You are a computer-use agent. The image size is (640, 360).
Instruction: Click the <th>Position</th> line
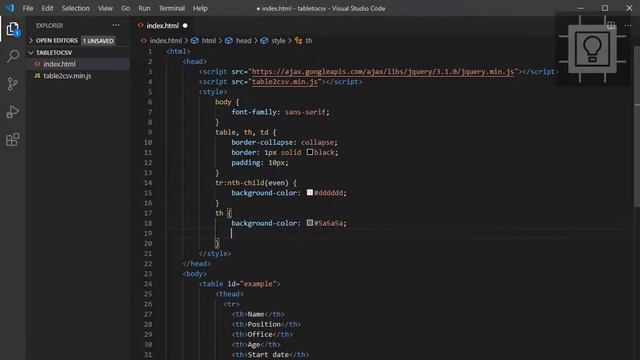(x=266, y=324)
